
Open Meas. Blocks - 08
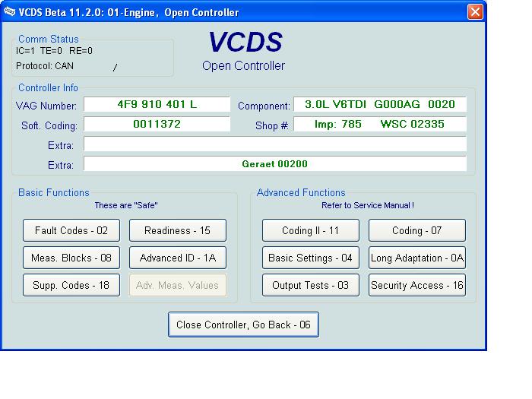(x=71, y=258)
